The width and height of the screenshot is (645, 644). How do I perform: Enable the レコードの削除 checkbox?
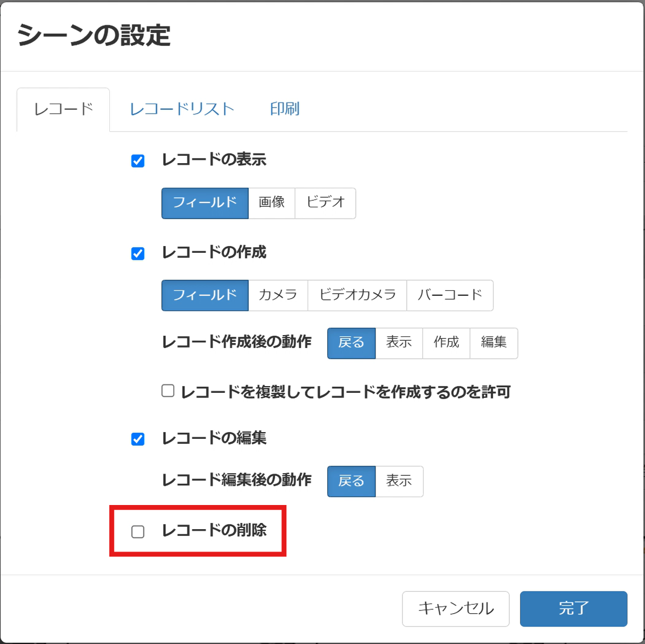pos(138,532)
